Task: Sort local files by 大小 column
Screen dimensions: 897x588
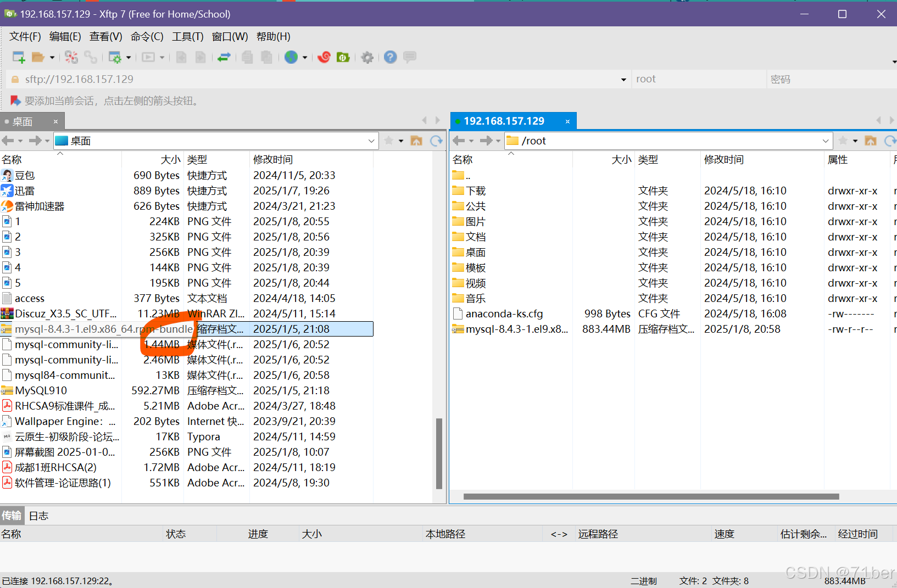Action: pos(152,160)
